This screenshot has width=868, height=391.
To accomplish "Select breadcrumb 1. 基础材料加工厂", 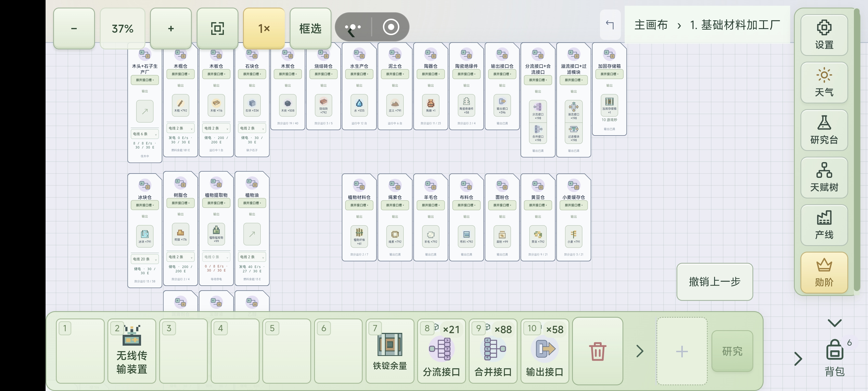I will (x=735, y=25).
